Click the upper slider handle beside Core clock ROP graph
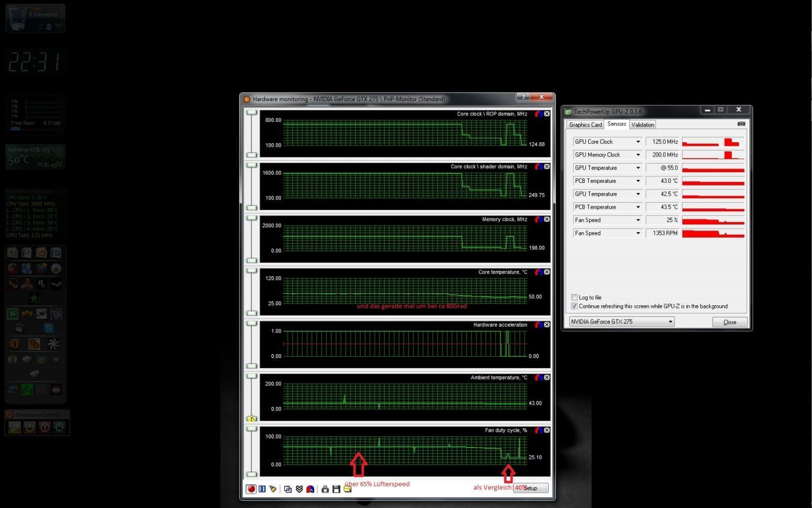812x508 pixels. pyautogui.click(x=252, y=113)
